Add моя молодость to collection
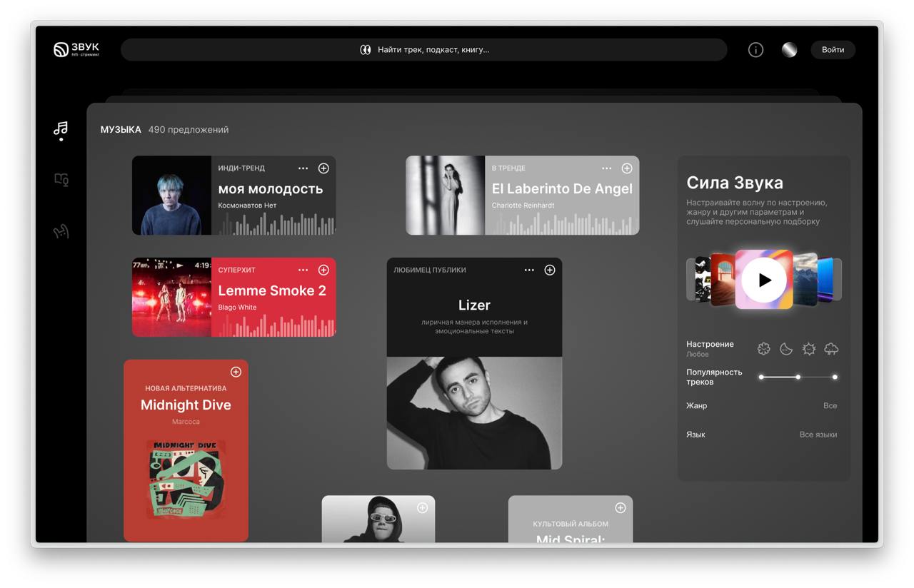The width and height of the screenshot is (914, 588). (323, 168)
